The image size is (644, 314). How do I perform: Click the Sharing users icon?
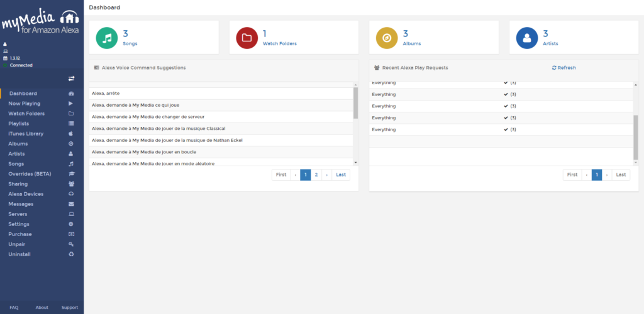(71, 183)
